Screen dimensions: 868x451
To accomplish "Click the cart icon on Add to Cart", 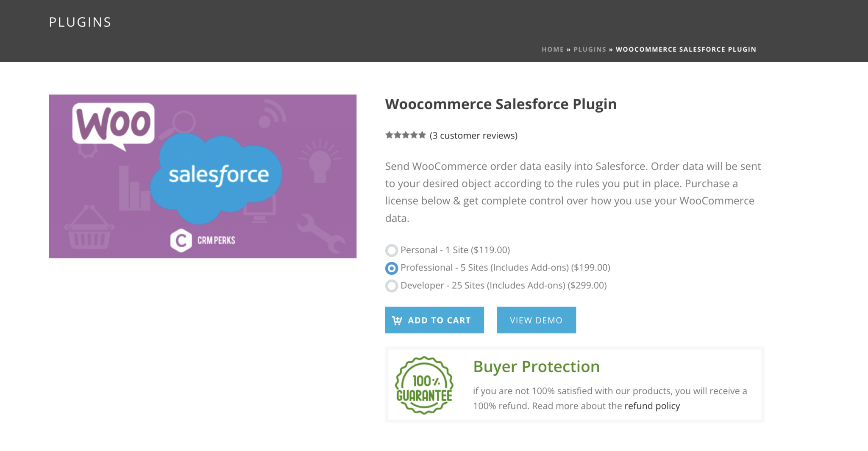I will tap(397, 320).
